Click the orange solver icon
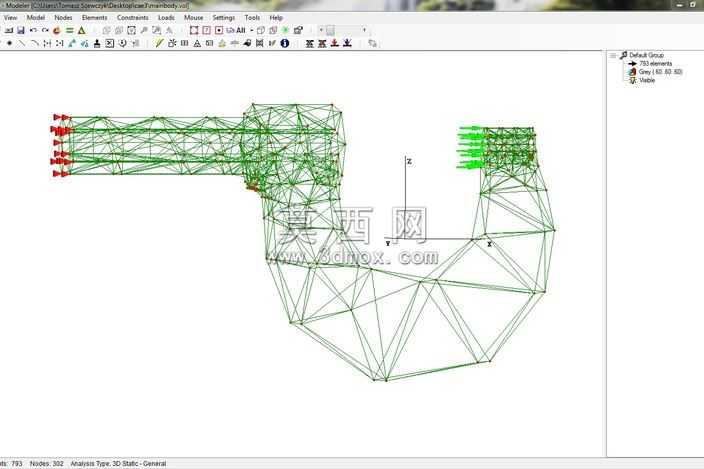The image size is (704, 469). [x=57, y=31]
